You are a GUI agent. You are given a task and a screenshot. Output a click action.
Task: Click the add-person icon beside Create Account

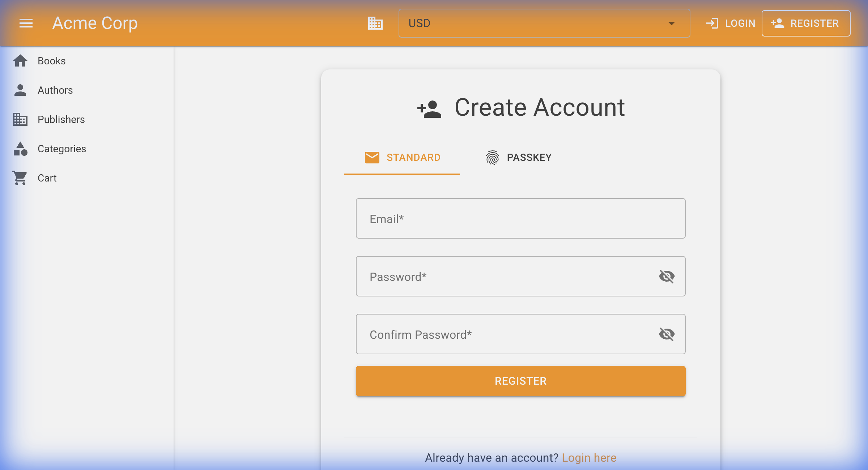(x=429, y=108)
